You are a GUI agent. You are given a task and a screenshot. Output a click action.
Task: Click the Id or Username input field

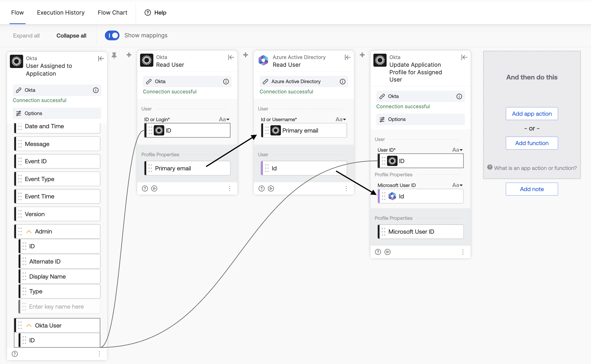[304, 131]
